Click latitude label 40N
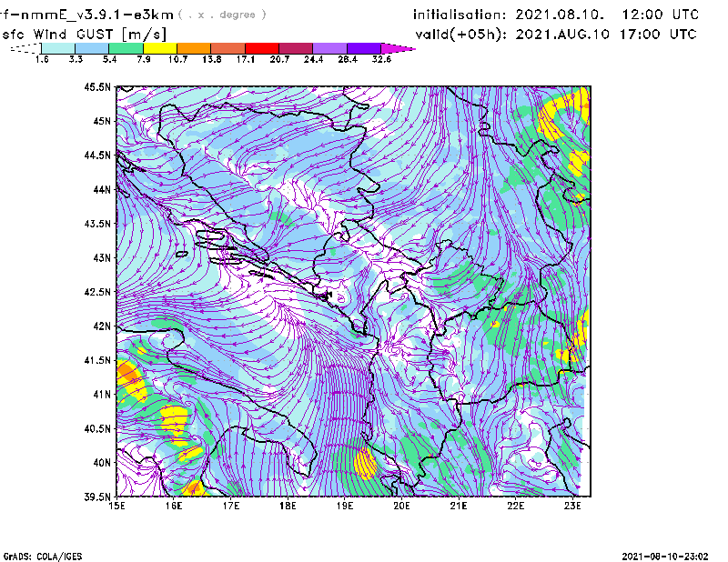Viewport: 728px width, 562px height. click(x=102, y=463)
